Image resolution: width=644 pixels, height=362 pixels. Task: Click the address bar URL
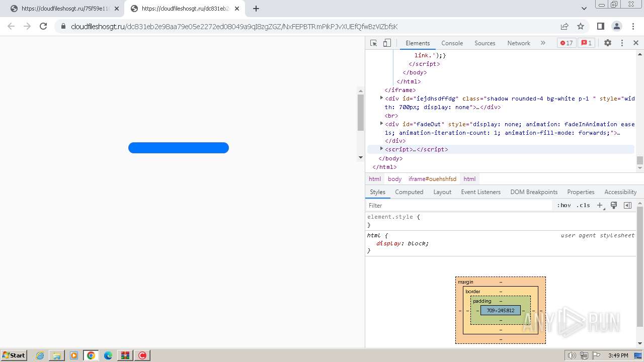coord(234,26)
